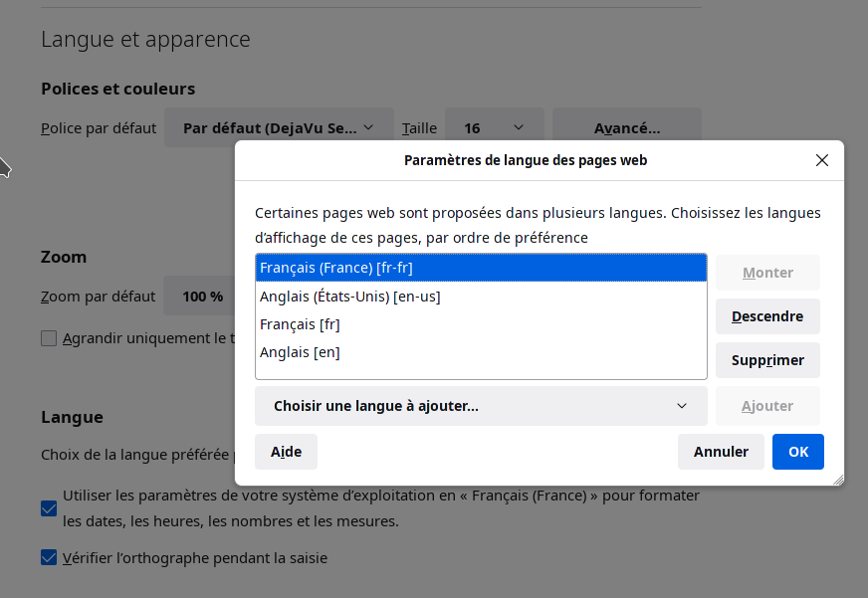Open the Aide help button

click(x=286, y=452)
